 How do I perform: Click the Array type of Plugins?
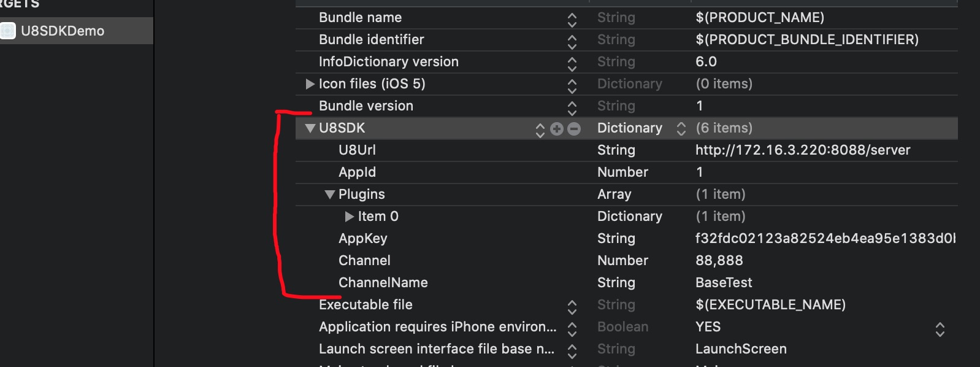(614, 195)
